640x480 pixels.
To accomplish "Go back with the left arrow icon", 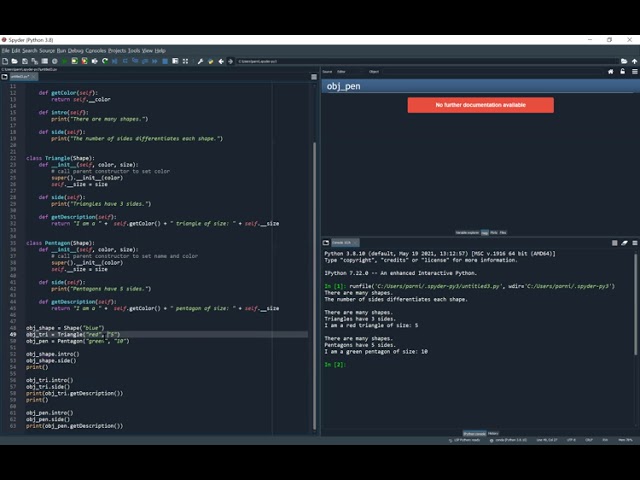I will pyautogui.click(x=221, y=61).
